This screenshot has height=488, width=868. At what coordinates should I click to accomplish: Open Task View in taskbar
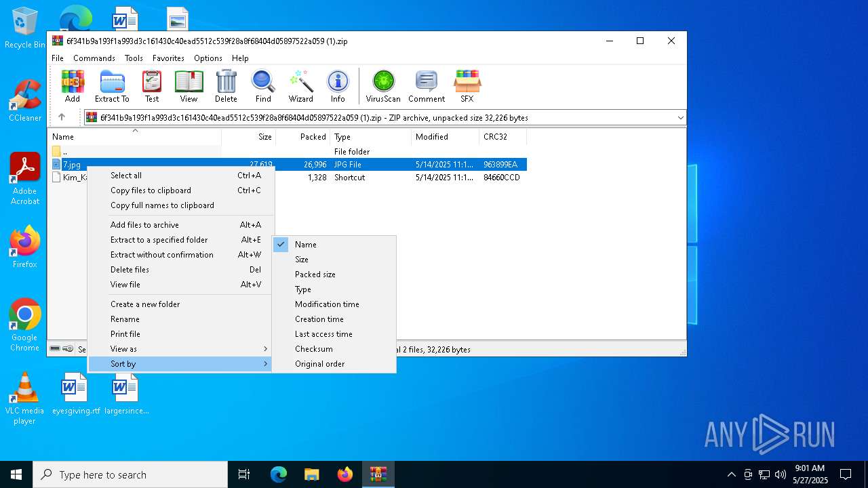pyautogui.click(x=244, y=474)
